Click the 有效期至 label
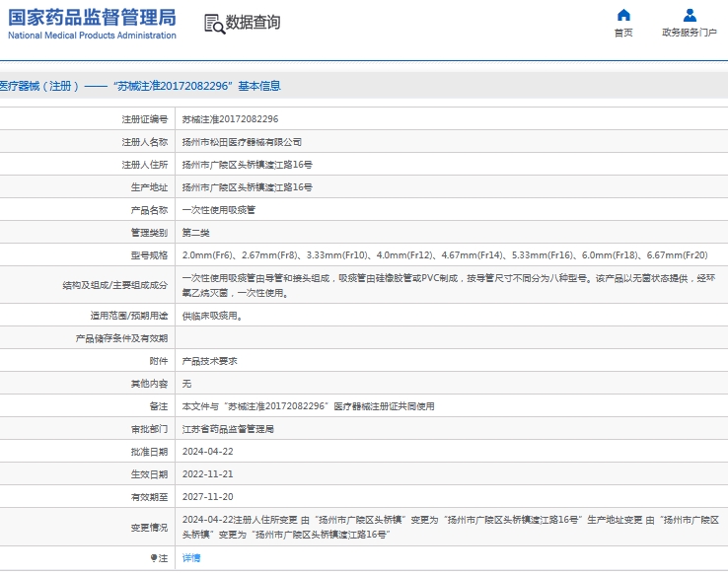 (149, 497)
